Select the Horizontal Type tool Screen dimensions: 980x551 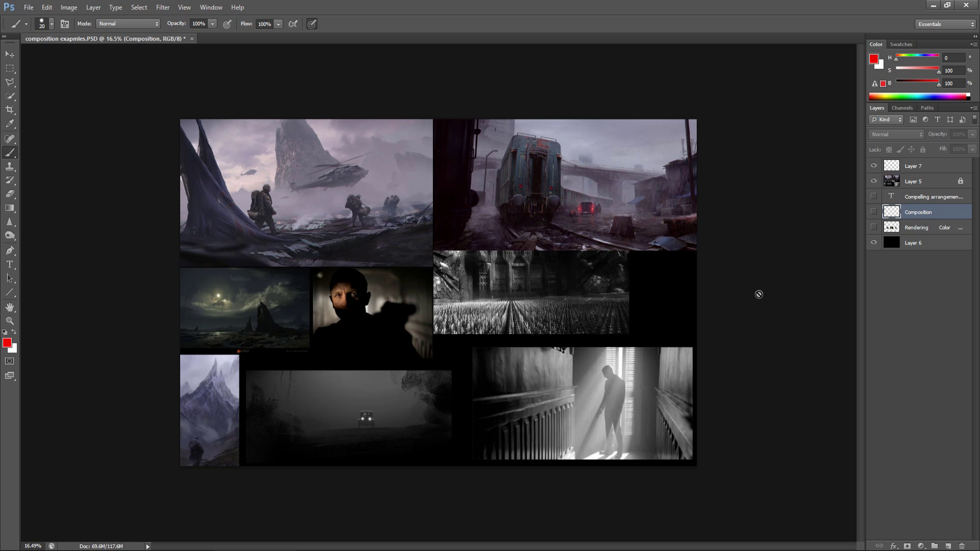click(x=10, y=264)
